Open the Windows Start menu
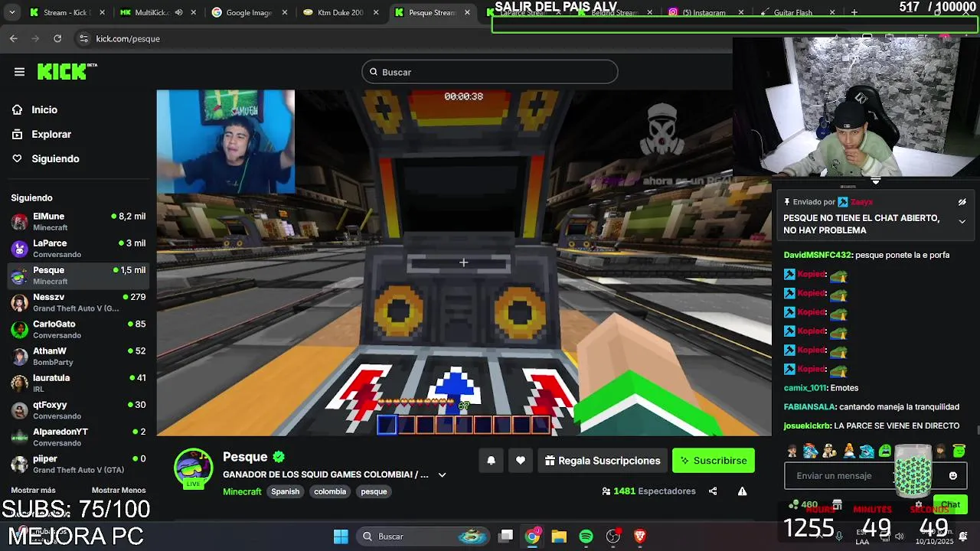This screenshot has height=551, width=980. pos(341,536)
